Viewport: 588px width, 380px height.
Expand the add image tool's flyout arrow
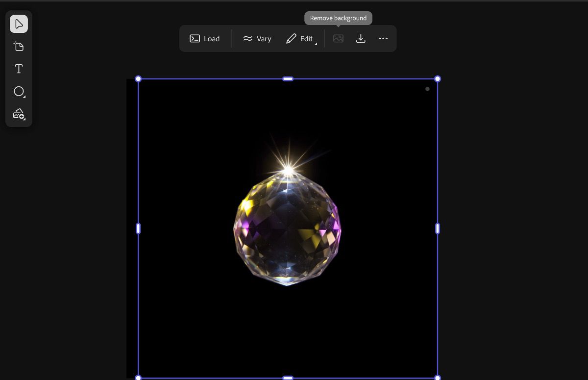24,119
